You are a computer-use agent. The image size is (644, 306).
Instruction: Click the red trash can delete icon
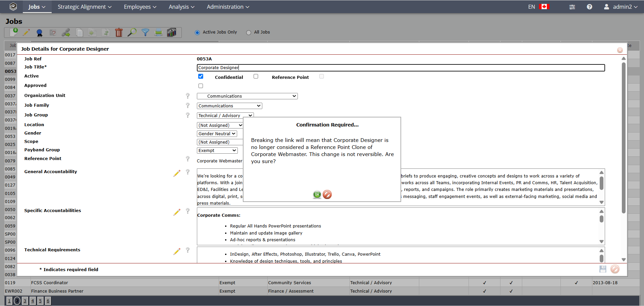[119, 33]
